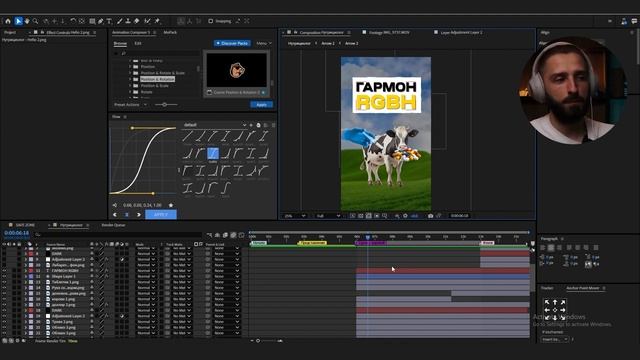Toggle visibility of the Таблетки 1.png layer
The height and width of the screenshot is (360, 640).
click(4, 282)
